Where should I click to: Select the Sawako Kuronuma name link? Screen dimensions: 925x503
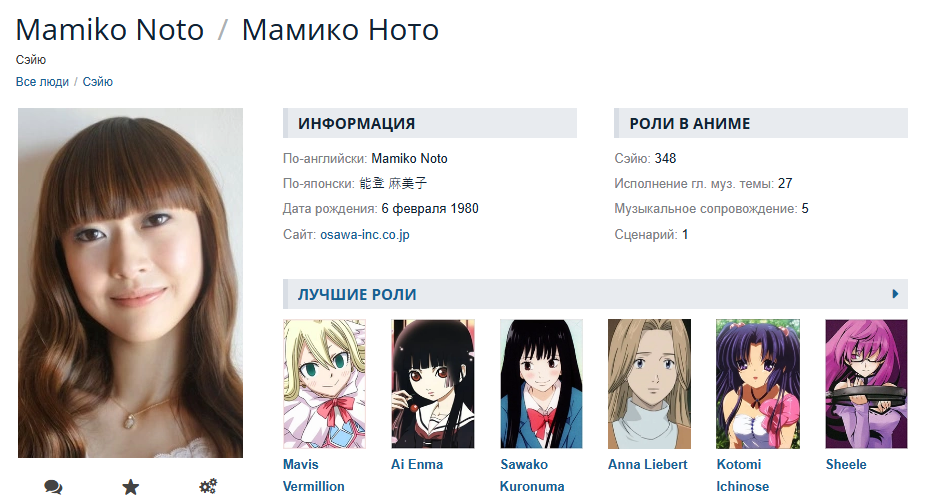coord(532,475)
